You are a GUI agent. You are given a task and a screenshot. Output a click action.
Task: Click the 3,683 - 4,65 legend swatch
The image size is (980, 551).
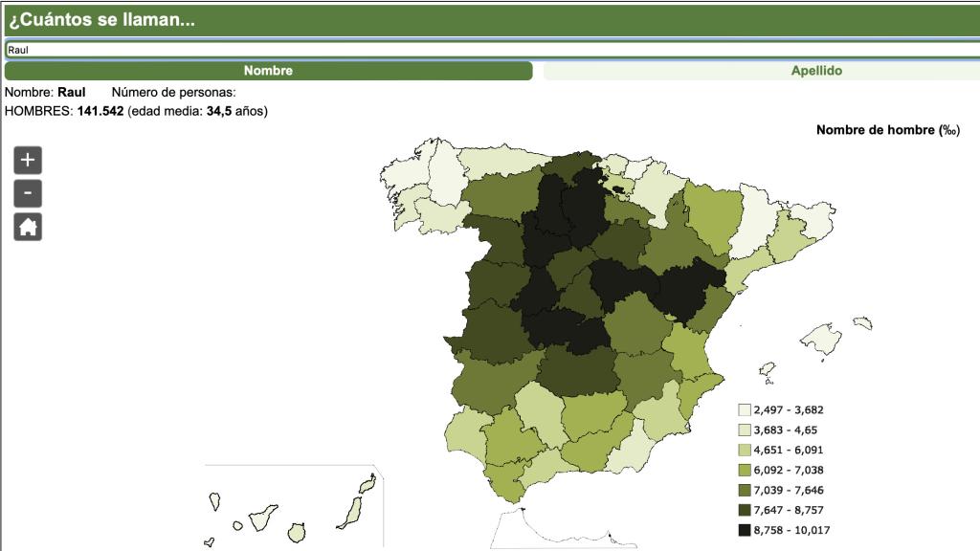(744, 430)
